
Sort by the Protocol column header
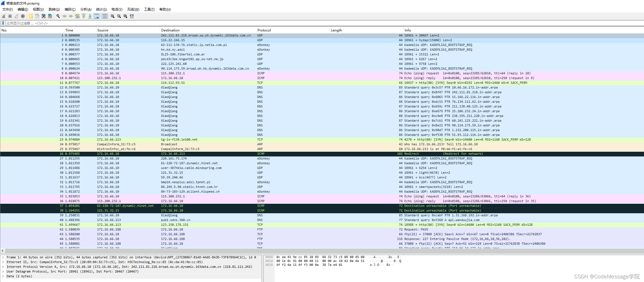[x=293, y=30]
